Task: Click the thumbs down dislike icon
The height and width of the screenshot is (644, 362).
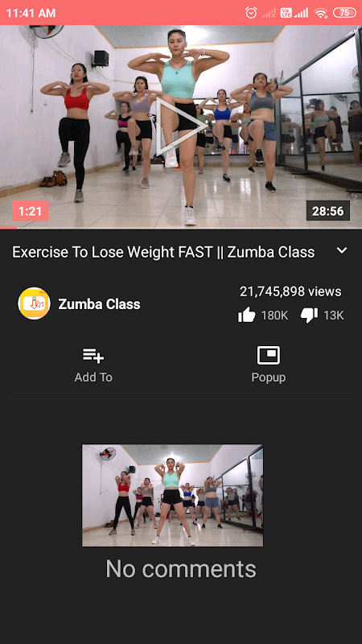Action: click(309, 316)
